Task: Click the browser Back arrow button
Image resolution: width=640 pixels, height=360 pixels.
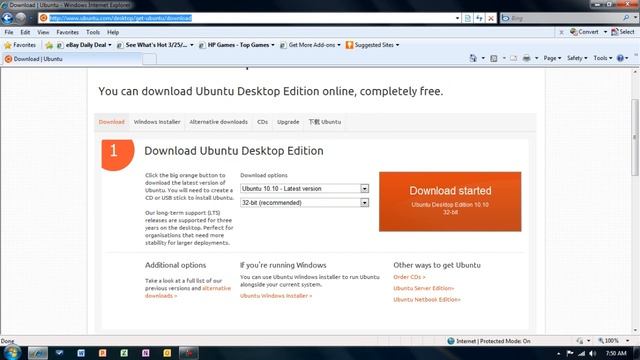Action: pyautogui.click(x=7, y=18)
